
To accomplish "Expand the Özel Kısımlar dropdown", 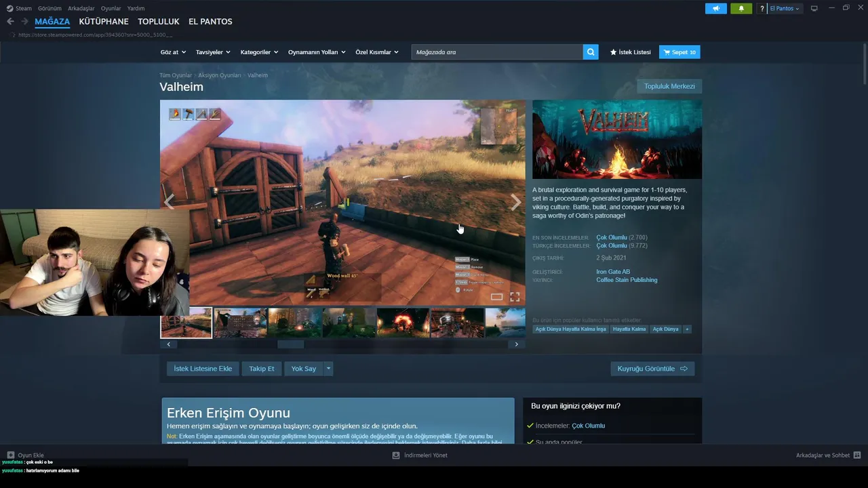I will pos(377,52).
